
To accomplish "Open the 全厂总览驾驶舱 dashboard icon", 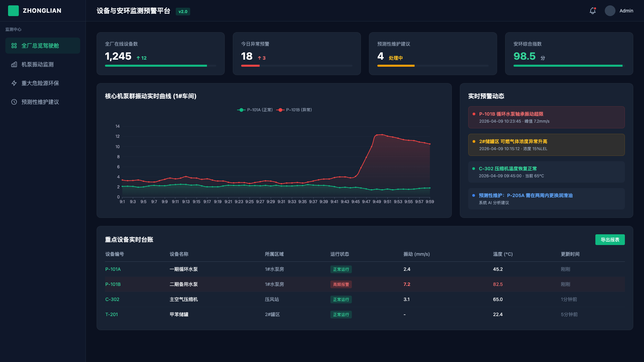I will point(14,46).
